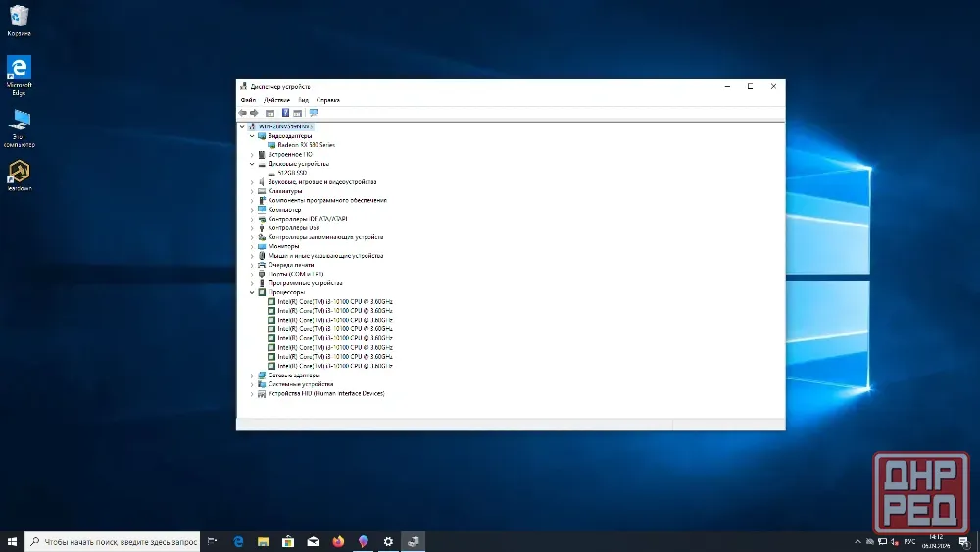Select the root computer name WIN- node
The image size is (980, 552).
285,126
